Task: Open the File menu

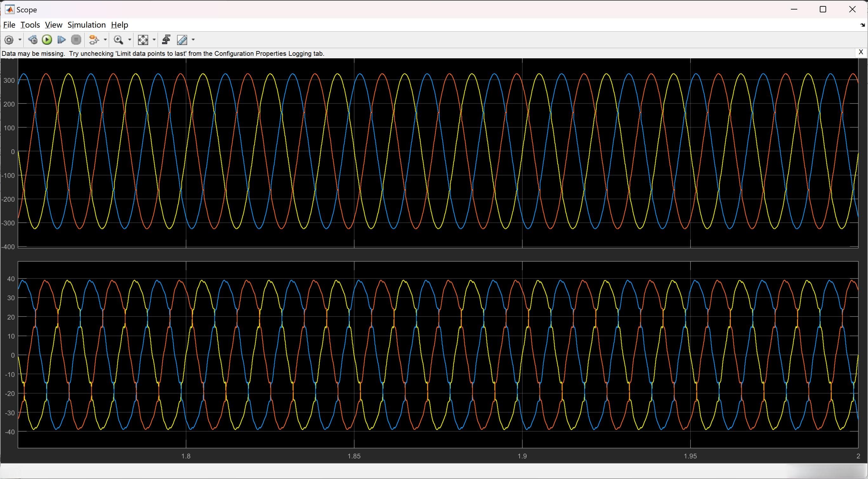Action: tap(9, 25)
